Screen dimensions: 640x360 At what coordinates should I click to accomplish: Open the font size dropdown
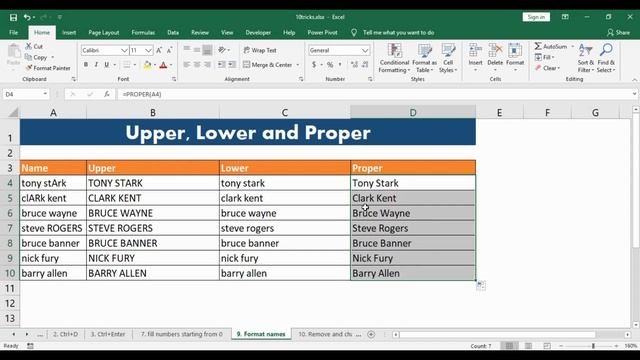click(149, 50)
